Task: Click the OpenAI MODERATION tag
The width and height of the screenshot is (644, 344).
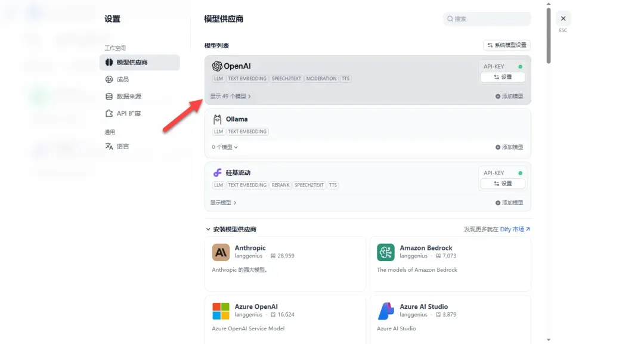Action: [x=321, y=79]
